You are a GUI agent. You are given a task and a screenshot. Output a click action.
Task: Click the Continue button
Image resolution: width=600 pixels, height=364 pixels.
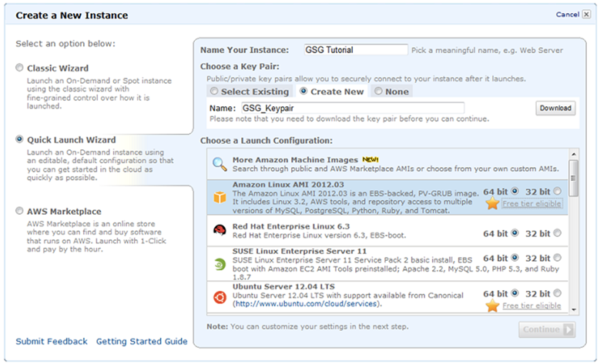click(547, 329)
